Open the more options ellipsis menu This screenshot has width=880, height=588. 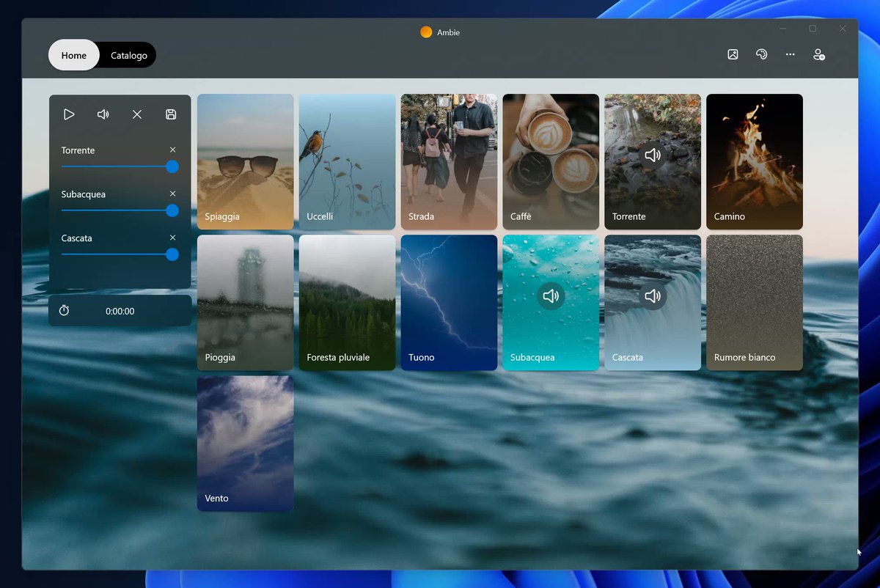(790, 54)
